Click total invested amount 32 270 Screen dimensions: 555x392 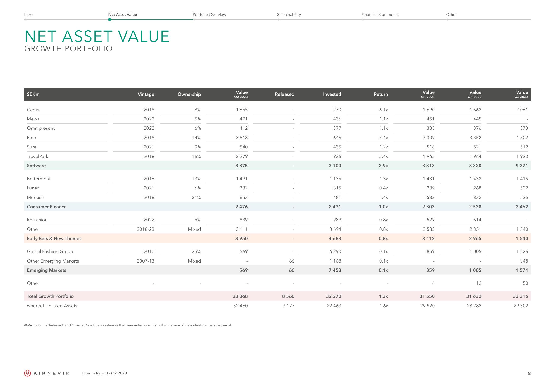click(334, 296)
